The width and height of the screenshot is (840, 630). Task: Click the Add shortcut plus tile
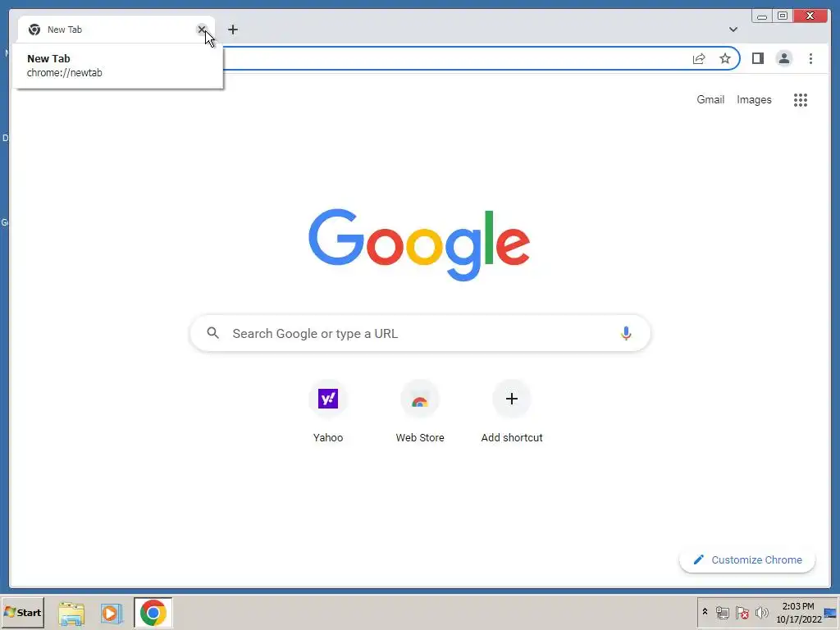click(512, 399)
